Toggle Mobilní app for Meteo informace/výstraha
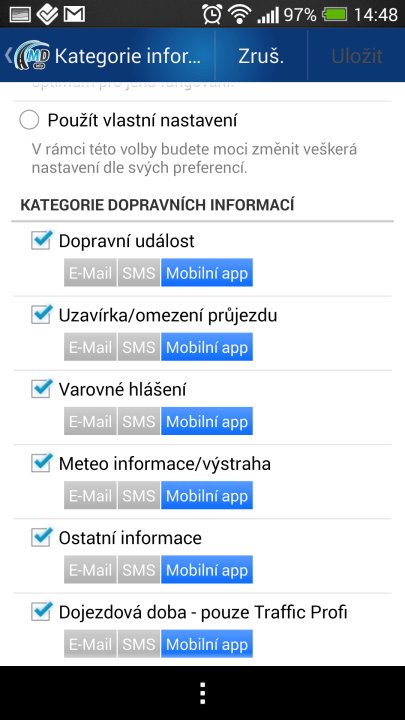 [207, 495]
